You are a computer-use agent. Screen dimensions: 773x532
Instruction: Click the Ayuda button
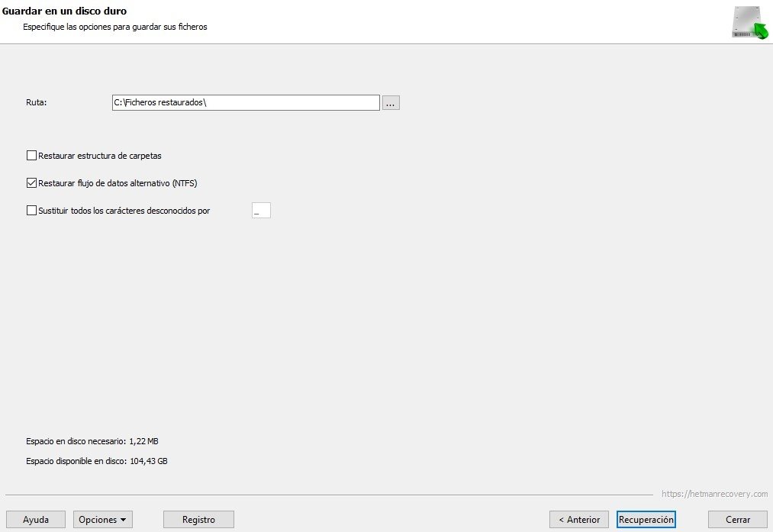tap(36, 520)
